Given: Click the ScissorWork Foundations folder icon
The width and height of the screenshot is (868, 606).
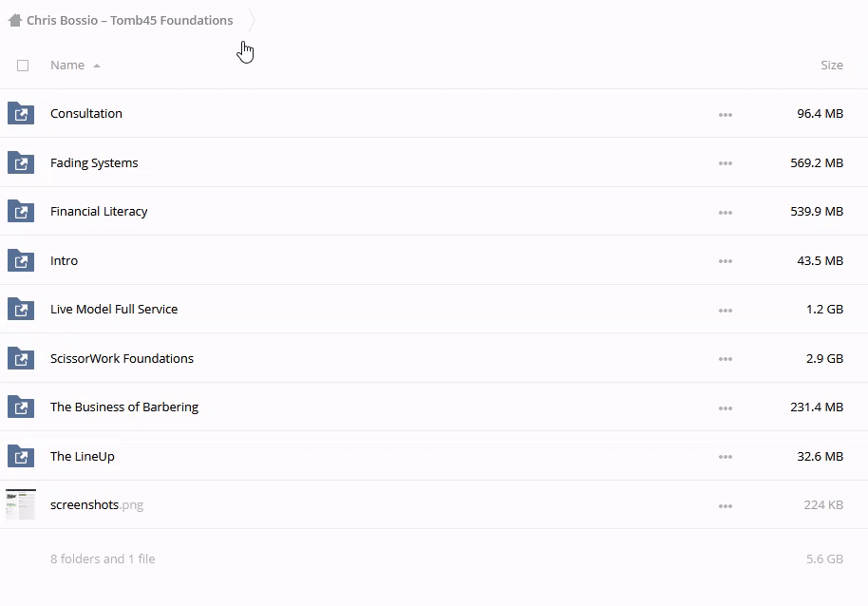Looking at the screenshot, I should (x=21, y=358).
